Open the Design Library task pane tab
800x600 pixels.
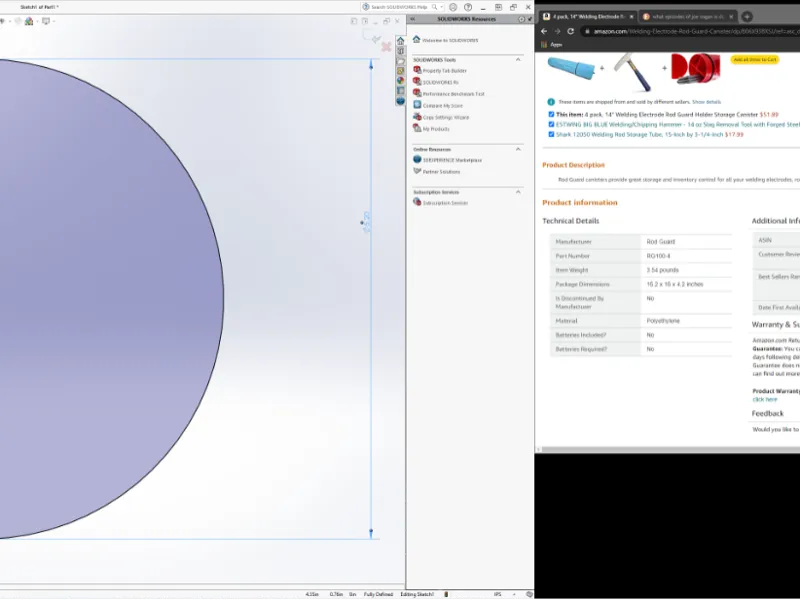tap(401, 51)
